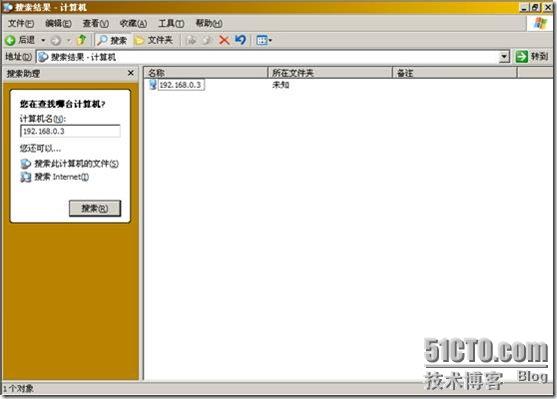
Task: Click the computer icon beside 192.168.0.3
Action: 153,85
